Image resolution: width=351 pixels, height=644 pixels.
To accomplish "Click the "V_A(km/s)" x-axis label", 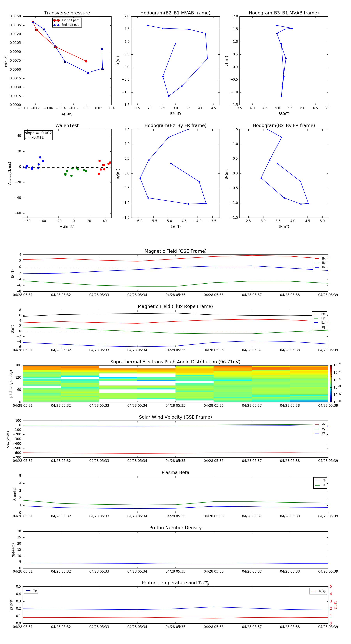I will coord(67,227).
